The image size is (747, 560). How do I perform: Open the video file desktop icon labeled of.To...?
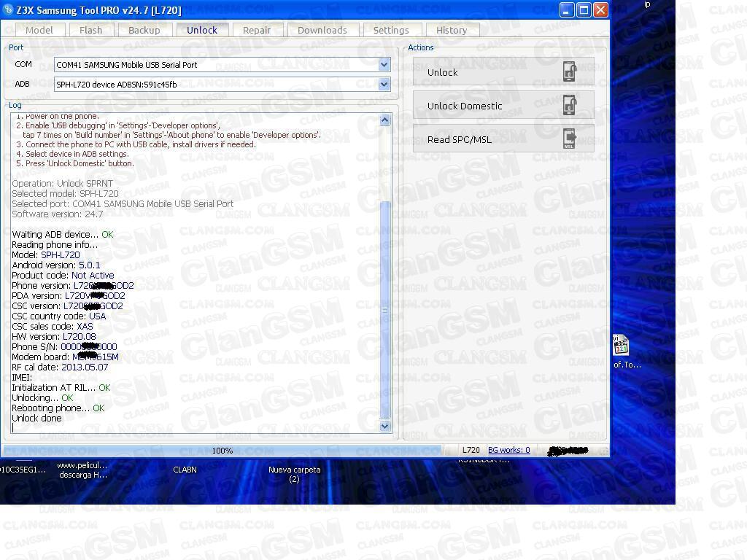point(622,351)
